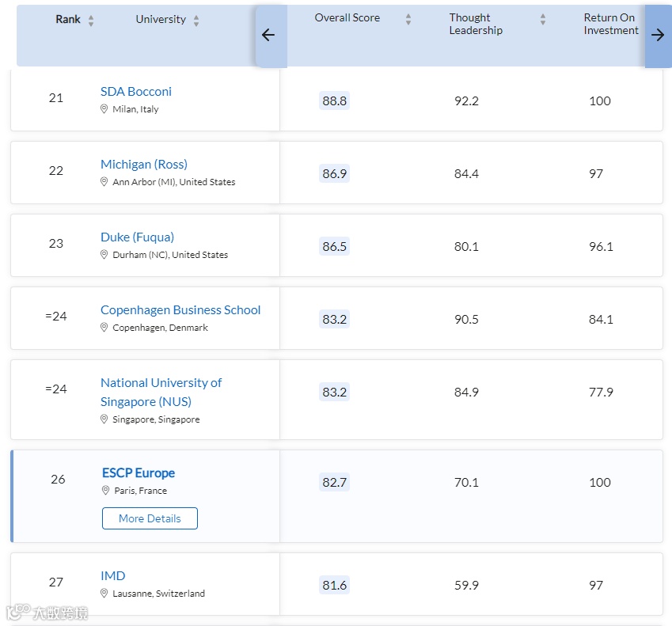672x626 pixels.
Task: Select Duke (Fuqua) overall score 86.5
Action: tap(334, 246)
